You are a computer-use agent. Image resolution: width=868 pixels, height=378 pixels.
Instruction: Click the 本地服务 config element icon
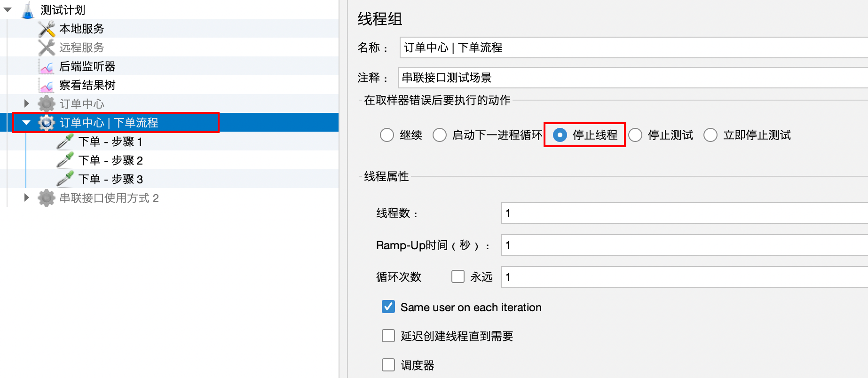[47, 29]
